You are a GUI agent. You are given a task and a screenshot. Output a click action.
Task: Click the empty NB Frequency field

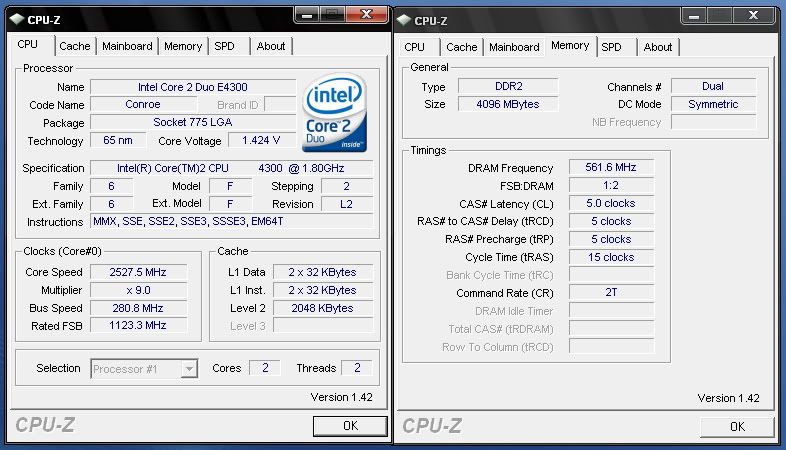[713, 122]
